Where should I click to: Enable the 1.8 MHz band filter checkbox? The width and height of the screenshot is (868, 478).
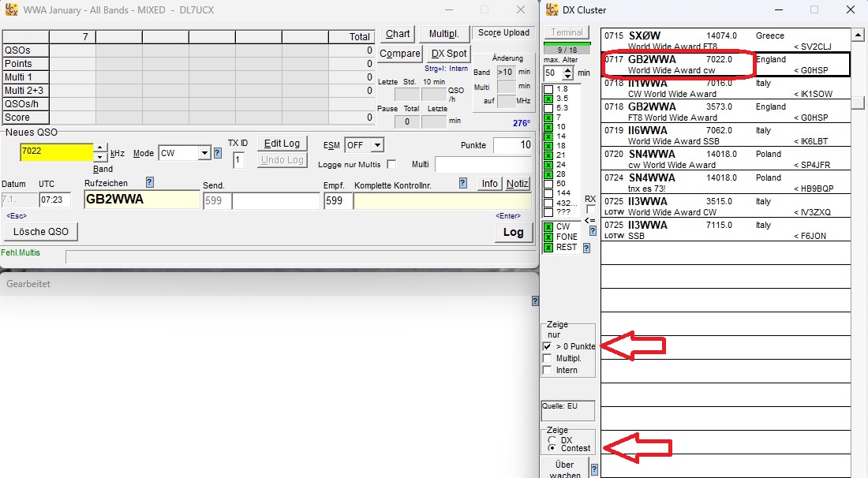pos(548,89)
